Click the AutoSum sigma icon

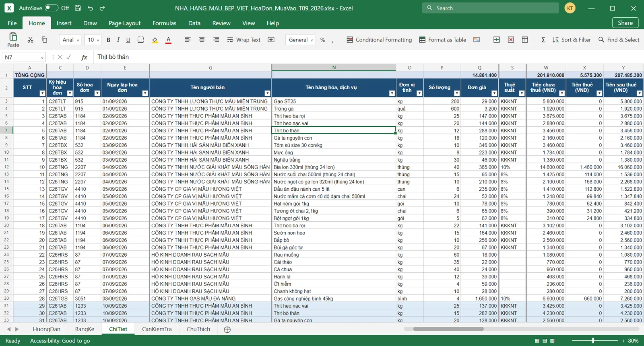[543, 40]
